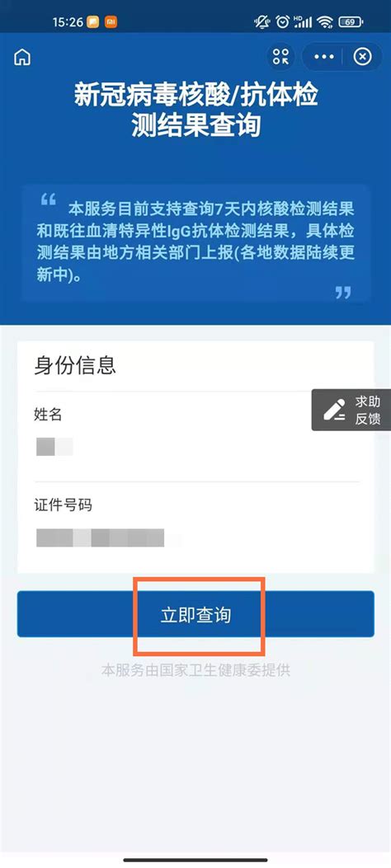Screen dimensions: 391x868
Task: Tap the alarm clock status icon
Action: pos(283,22)
